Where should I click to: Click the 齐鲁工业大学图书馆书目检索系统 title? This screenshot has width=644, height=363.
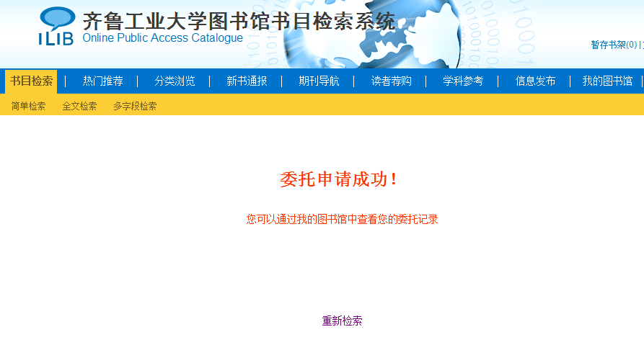pos(239,21)
